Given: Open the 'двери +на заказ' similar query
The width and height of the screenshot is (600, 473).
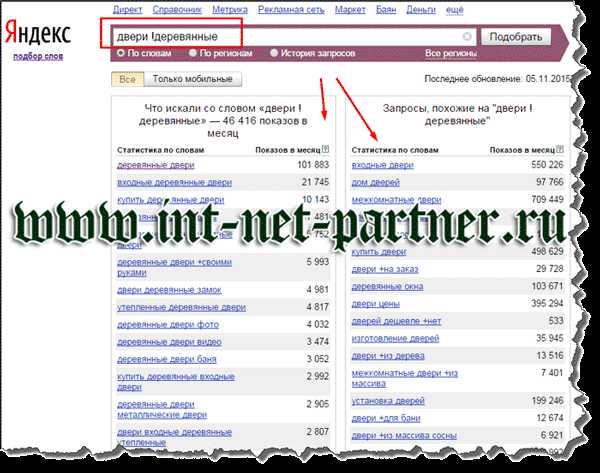Looking at the screenshot, I should [x=385, y=269].
